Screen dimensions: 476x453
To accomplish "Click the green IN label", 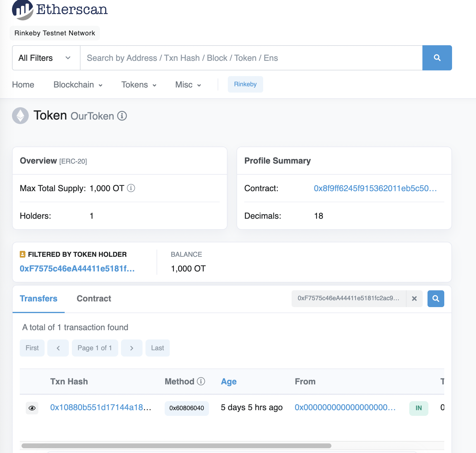I will click(x=419, y=408).
